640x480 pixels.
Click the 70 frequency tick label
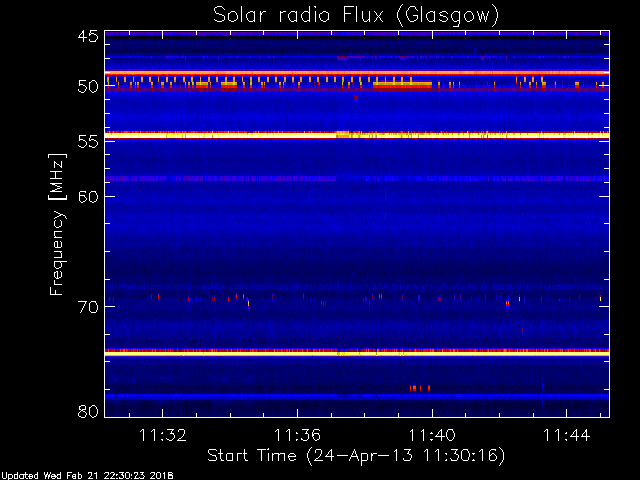[x=88, y=307]
